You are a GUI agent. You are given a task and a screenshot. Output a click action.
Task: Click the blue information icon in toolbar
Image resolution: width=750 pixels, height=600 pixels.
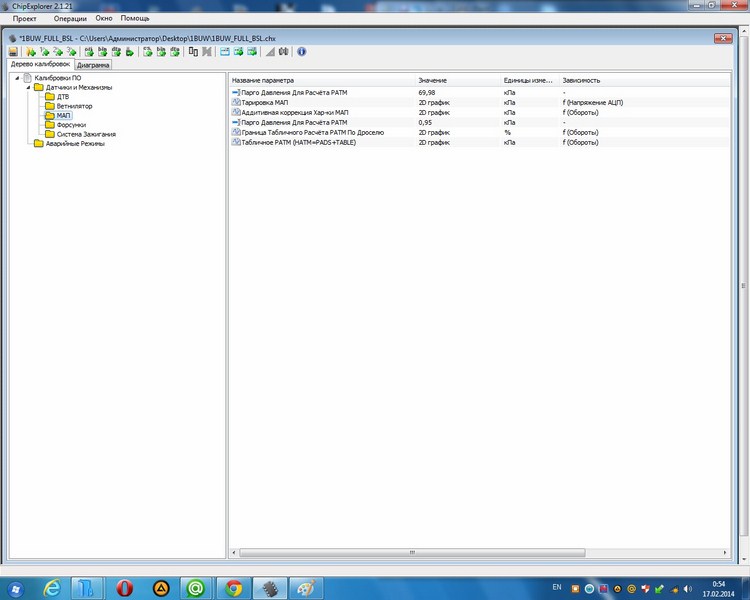[302, 51]
